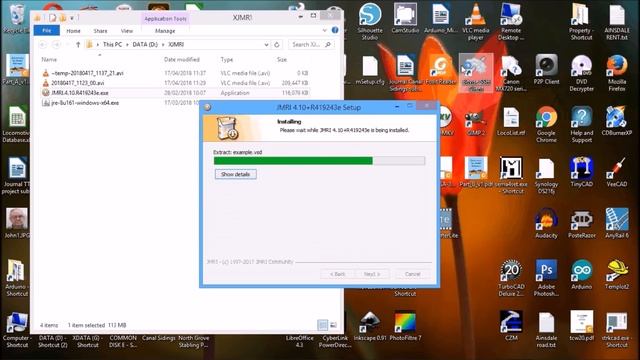Refresh the Explorer folder view

277,44
